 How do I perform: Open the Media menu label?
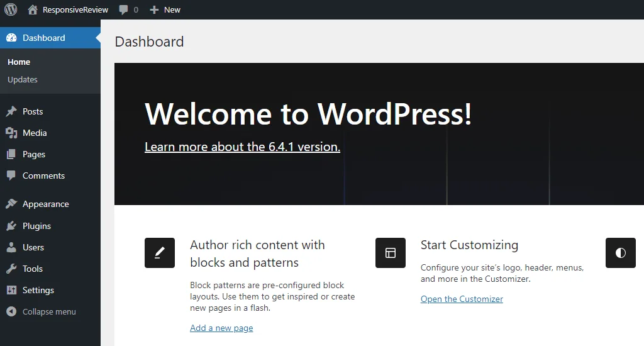pos(35,133)
